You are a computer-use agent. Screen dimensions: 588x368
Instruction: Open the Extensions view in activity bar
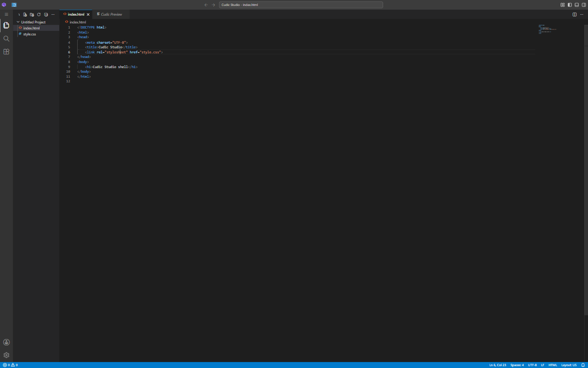pyautogui.click(x=6, y=52)
